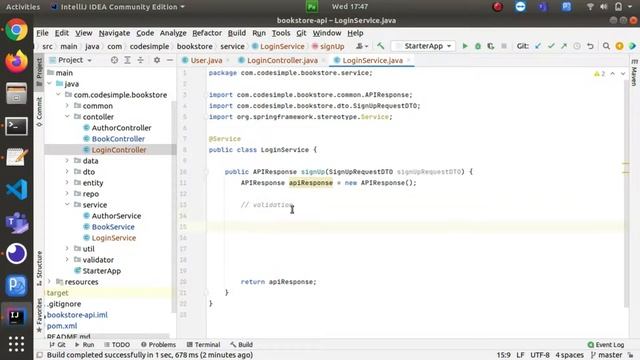Viewport: 640px width, 360px height.
Task: Open the Refactor menu
Action: (207, 33)
